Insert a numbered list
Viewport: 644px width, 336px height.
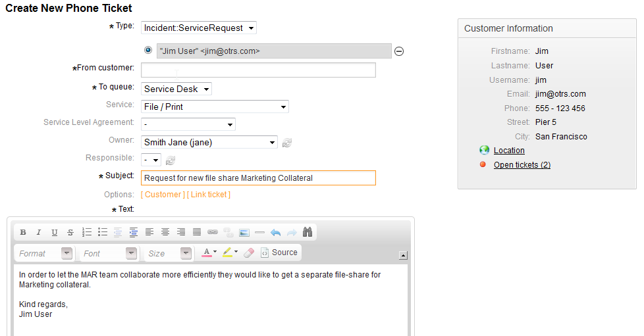tap(87, 232)
